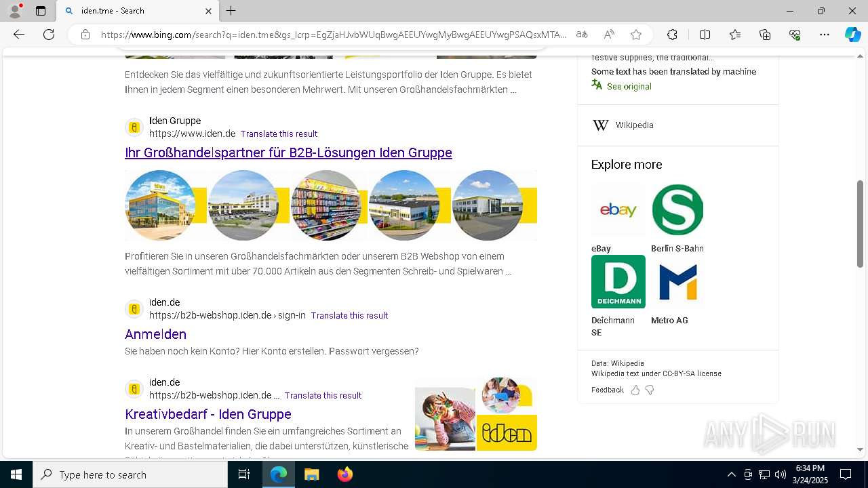Translate the sign-in result
The height and width of the screenshot is (488, 868).
349,316
